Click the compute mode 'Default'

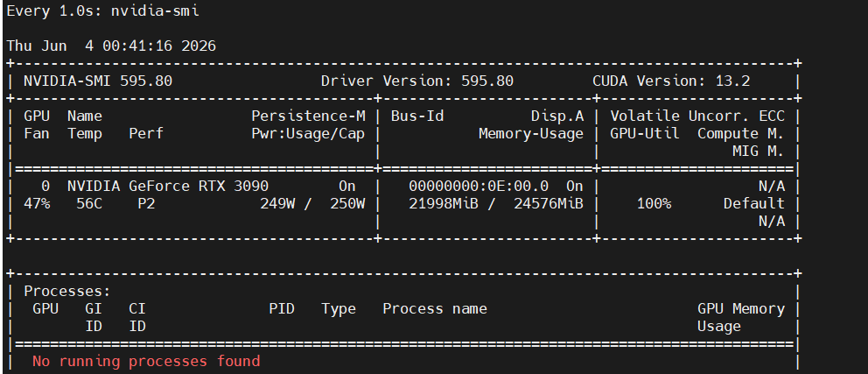(x=754, y=203)
